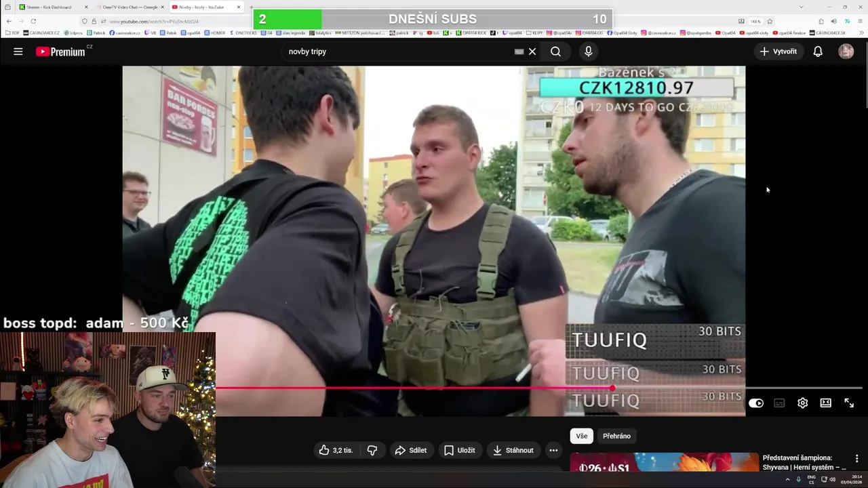Open the list all tabs dropdown
The height and width of the screenshot is (488, 868).
coord(801,7)
